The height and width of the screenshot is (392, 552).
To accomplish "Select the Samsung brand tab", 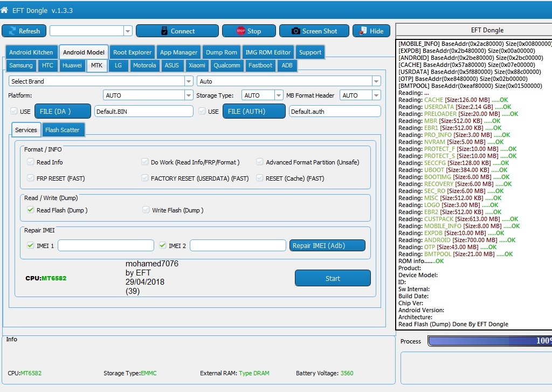I will point(21,65).
